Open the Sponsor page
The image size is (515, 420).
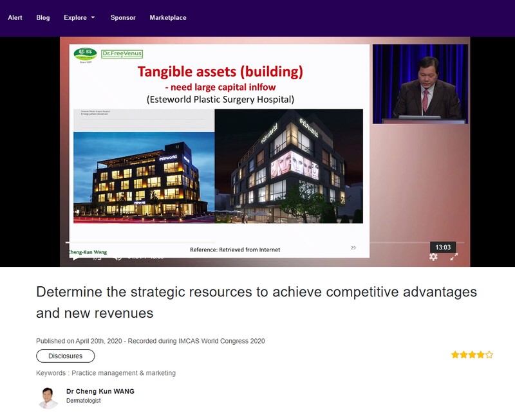(x=123, y=18)
